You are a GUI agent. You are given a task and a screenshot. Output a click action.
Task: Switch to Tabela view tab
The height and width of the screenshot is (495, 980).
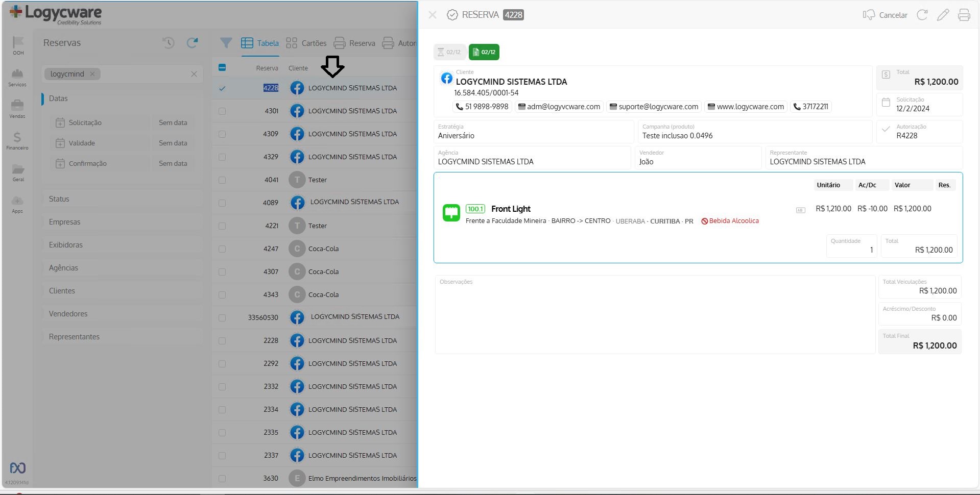click(260, 43)
